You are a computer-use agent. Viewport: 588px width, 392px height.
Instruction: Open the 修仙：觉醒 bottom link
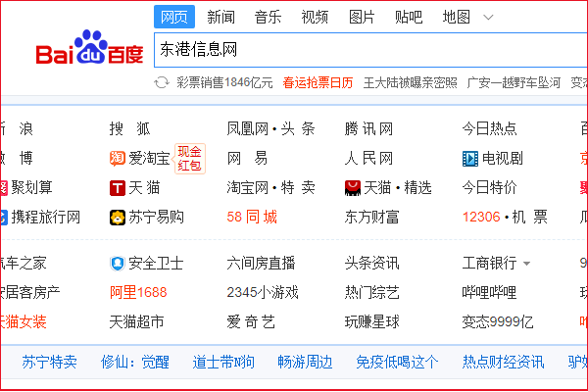135,363
